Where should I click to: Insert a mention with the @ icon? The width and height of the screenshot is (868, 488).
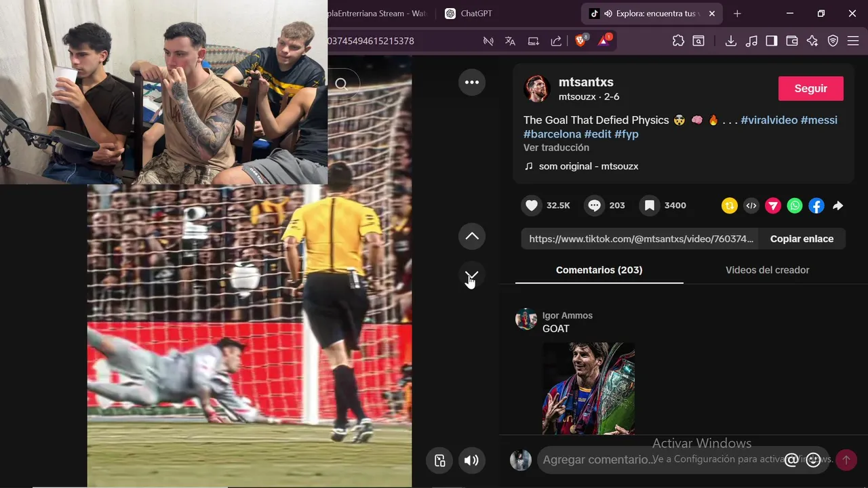791,460
